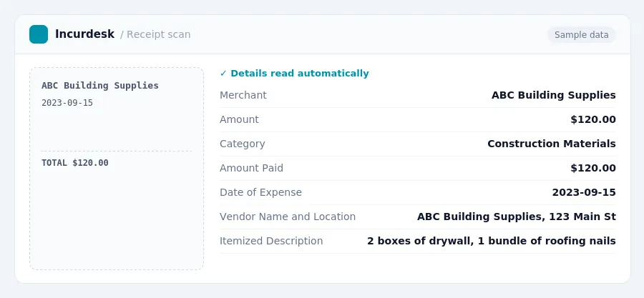Viewport: 644px width, 298px height.
Task: Select the Construction Materials category value
Action: (552, 144)
